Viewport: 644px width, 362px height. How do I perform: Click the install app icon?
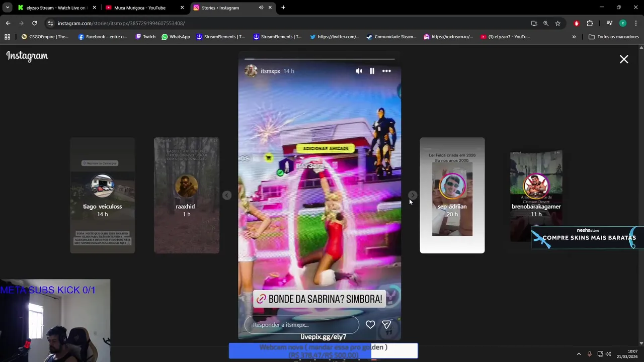tap(534, 23)
